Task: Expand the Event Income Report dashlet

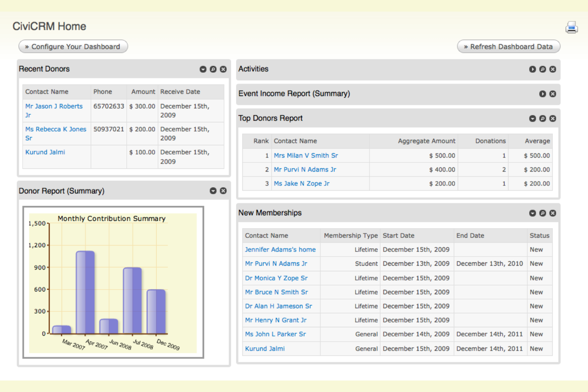Action: click(542, 94)
